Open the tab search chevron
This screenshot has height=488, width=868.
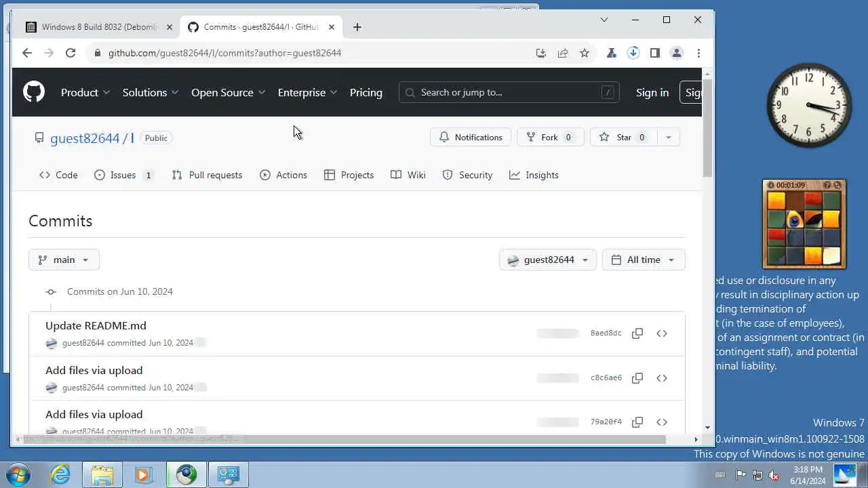(604, 20)
